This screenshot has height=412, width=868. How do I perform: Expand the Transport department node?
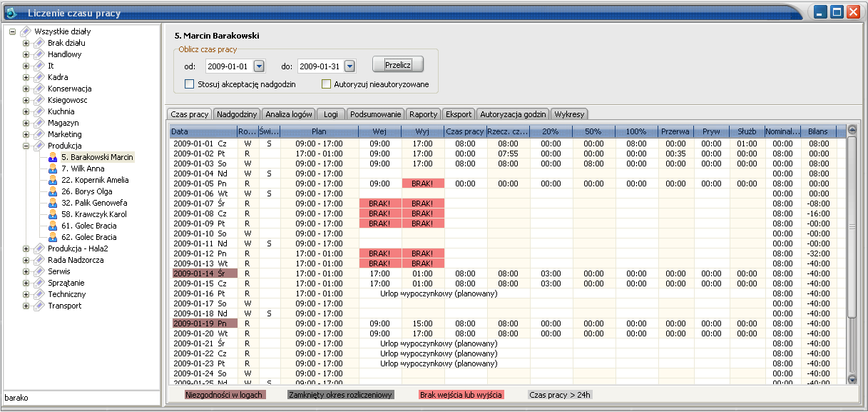26,306
